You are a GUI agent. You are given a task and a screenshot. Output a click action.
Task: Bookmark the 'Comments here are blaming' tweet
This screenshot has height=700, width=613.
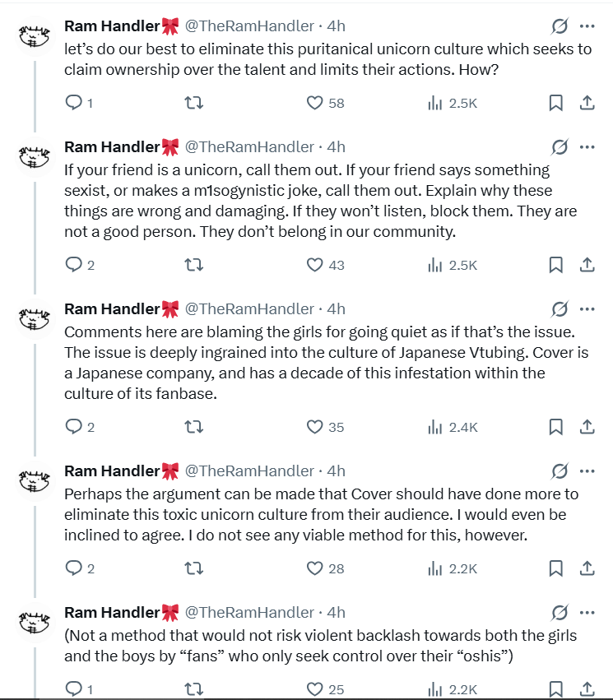pos(555,427)
